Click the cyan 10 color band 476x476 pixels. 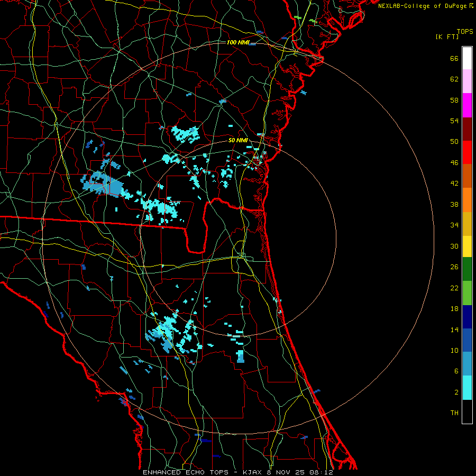[467, 388]
